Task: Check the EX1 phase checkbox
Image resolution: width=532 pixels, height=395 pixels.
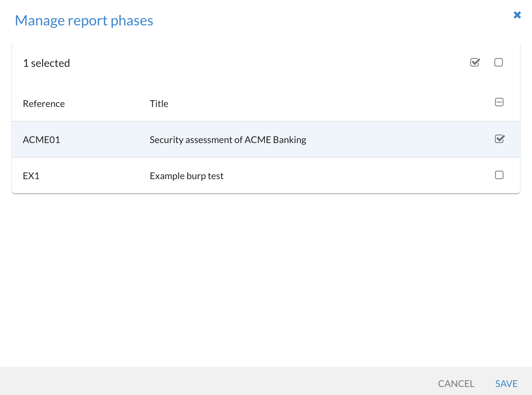Action: (499, 175)
